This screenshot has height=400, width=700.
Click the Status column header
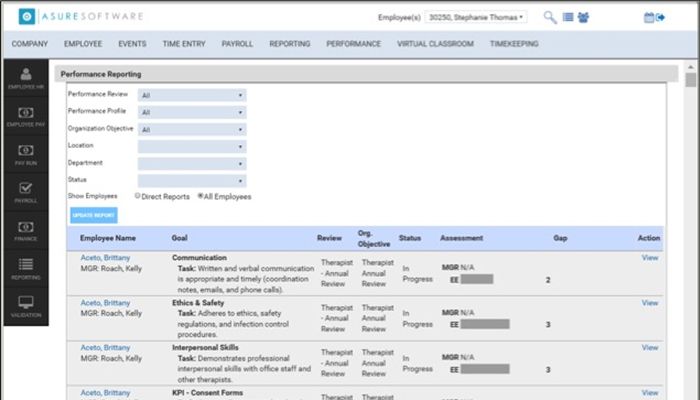[410, 238]
